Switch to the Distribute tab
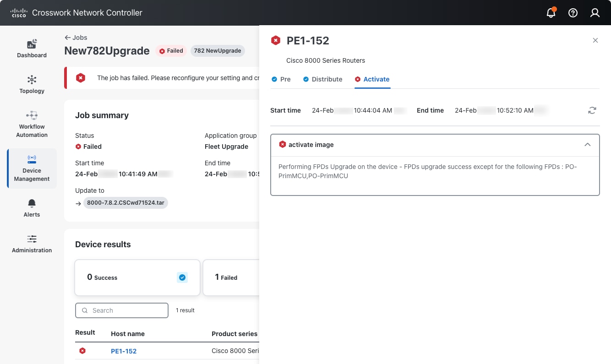 tap(323, 79)
